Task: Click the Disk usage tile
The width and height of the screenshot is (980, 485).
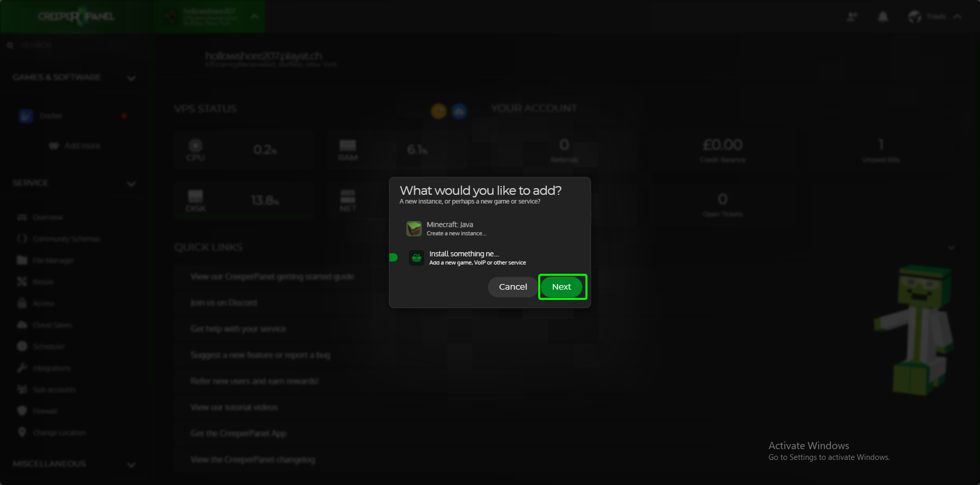Action: tap(244, 200)
